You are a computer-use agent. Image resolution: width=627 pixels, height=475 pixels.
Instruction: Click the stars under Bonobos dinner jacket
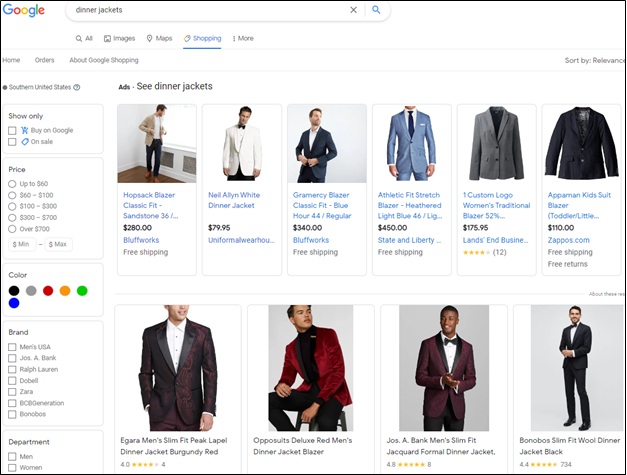coord(544,465)
